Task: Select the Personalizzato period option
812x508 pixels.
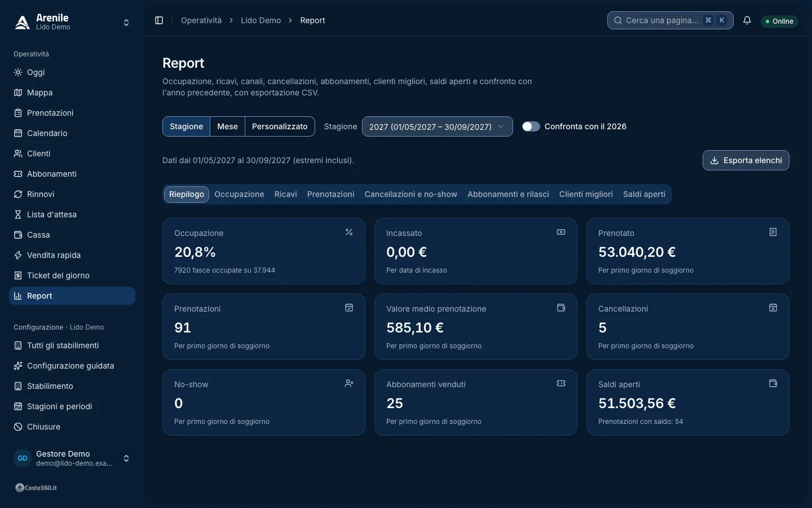Action: coord(280,126)
